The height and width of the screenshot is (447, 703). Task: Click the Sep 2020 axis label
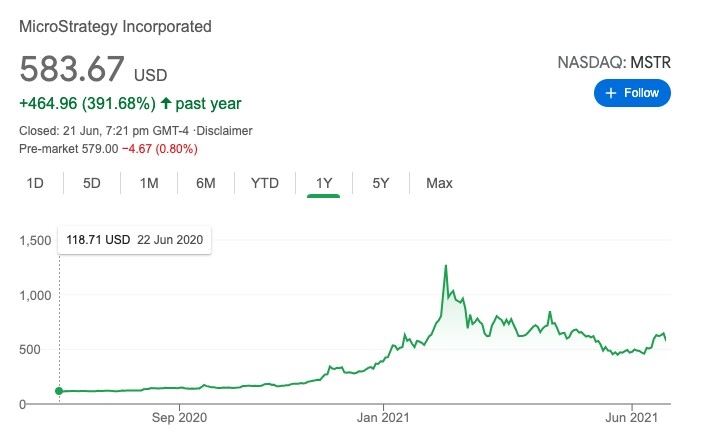pos(179,422)
